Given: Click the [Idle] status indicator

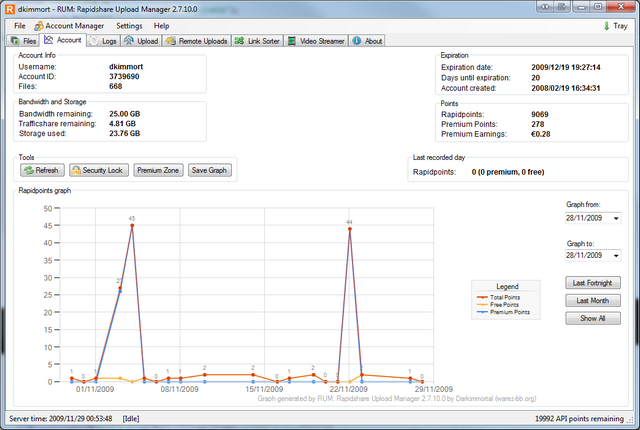Looking at the screenshot, I should 131,419.
